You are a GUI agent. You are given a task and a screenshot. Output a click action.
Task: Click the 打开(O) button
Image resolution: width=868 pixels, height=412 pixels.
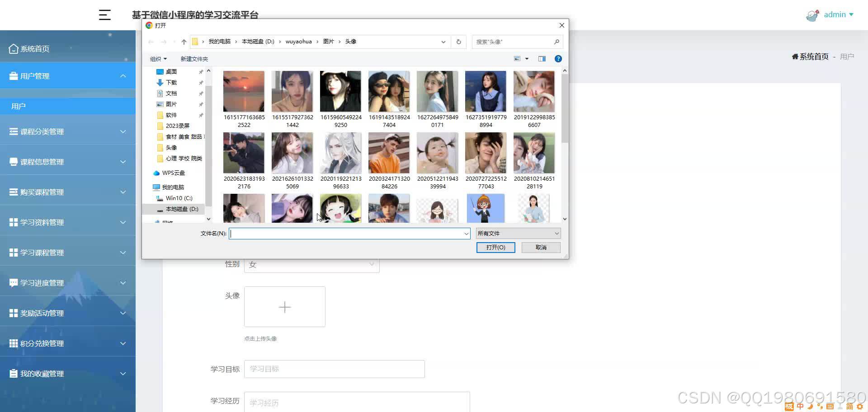(x=495, y=247)
